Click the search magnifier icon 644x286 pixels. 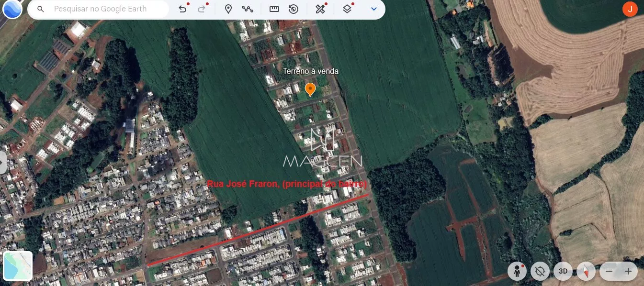[41, 9]
